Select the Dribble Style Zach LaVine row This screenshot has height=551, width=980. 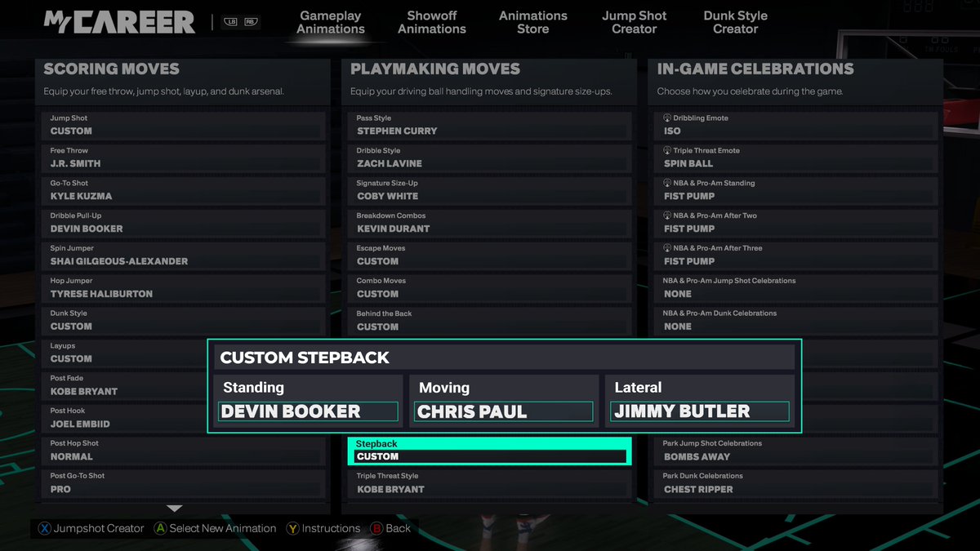pos(491,158)
